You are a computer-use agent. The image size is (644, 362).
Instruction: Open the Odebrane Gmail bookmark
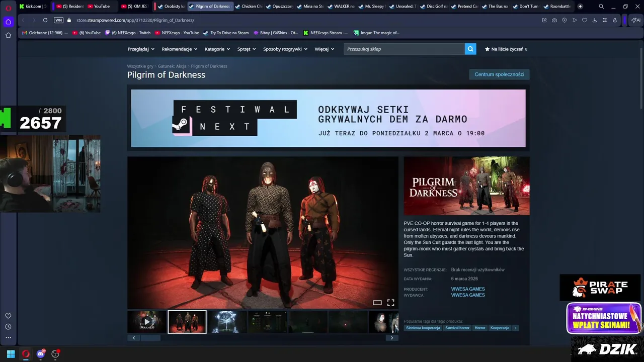pyautogui.click(x=45, y=33)
